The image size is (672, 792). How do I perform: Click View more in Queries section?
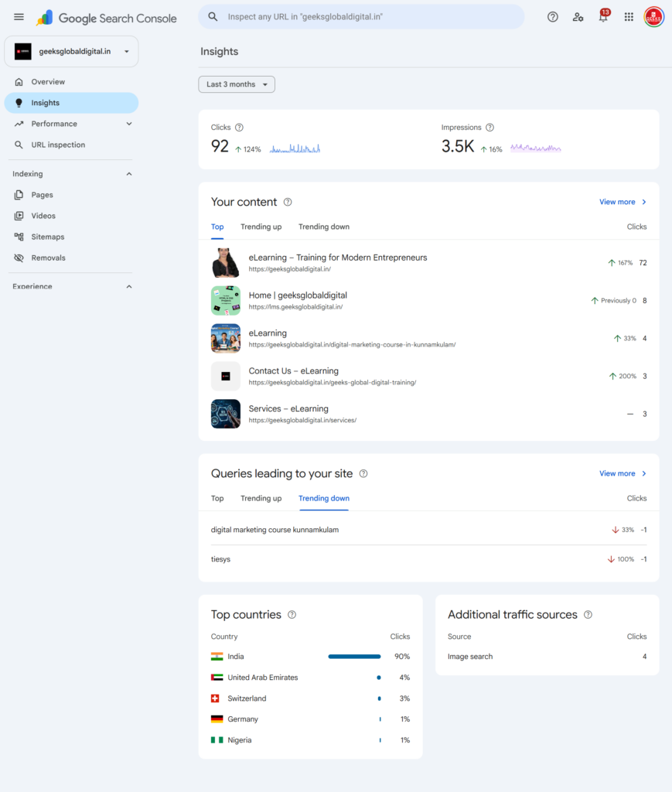tap(623, 474)
